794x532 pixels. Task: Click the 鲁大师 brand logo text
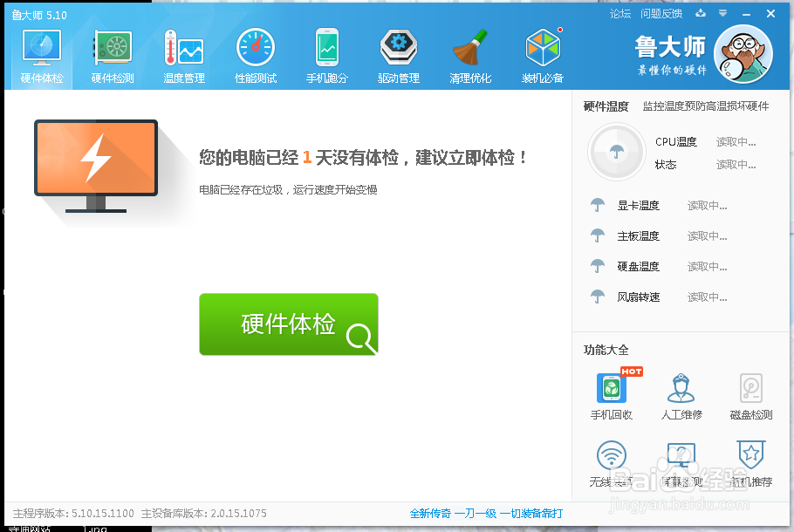point(670,47)
